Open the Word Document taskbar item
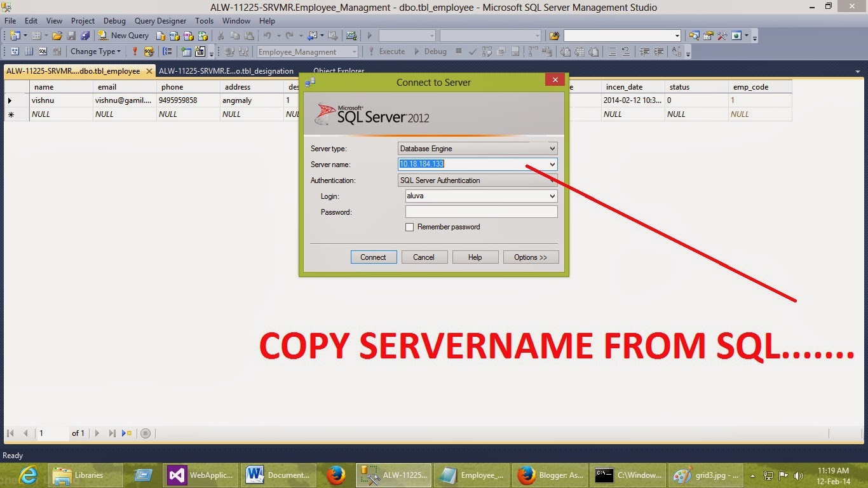The height and width of the screenshot is (488, 868). click(x=278, y=475)
